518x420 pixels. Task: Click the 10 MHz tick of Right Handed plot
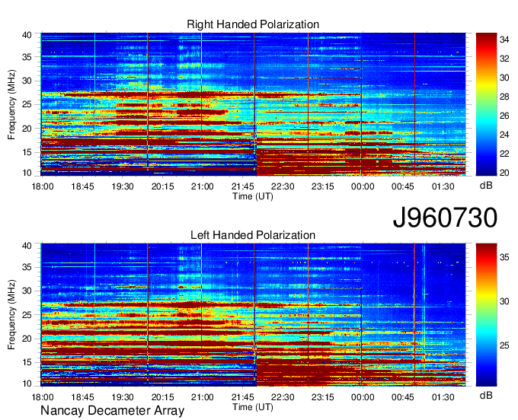27,173
